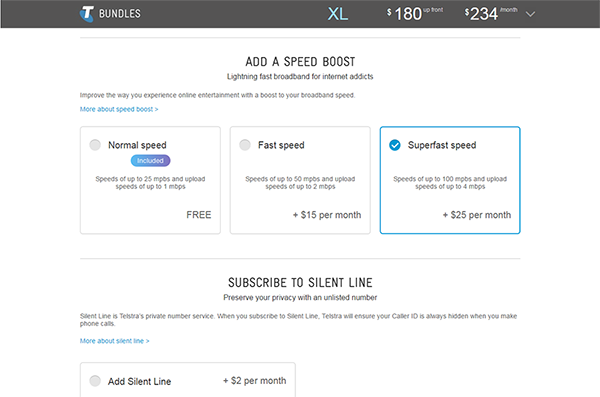Select the Normal speed radio button
600x397 pixels.
95,145
